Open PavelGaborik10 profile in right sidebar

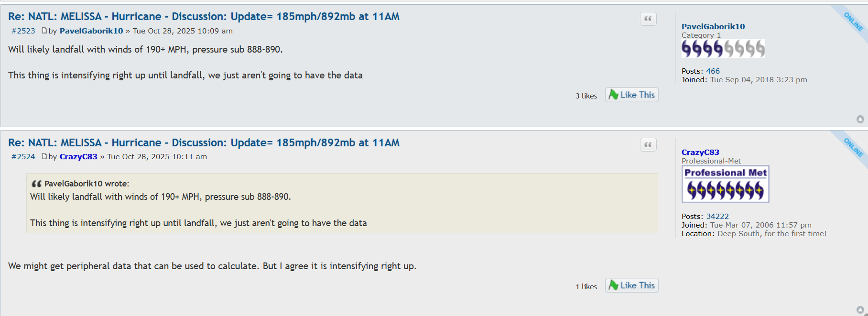click(713, 26)
